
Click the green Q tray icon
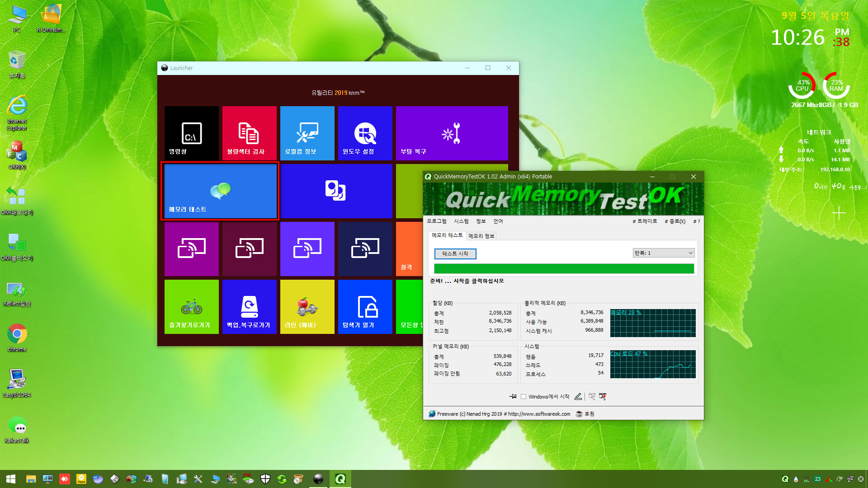tap(785, 479)
